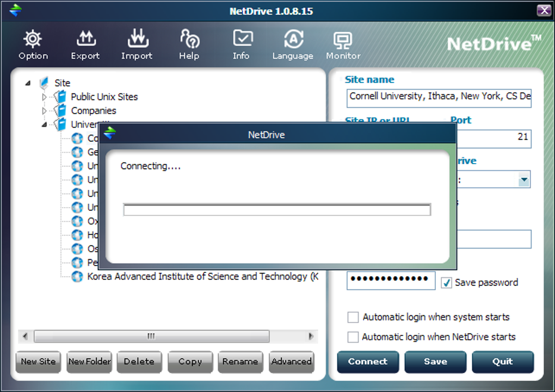The height and width of the screenshot is (392, 555).
Task: Expand the Public Unix Sites folder
Action: (44, 97)
